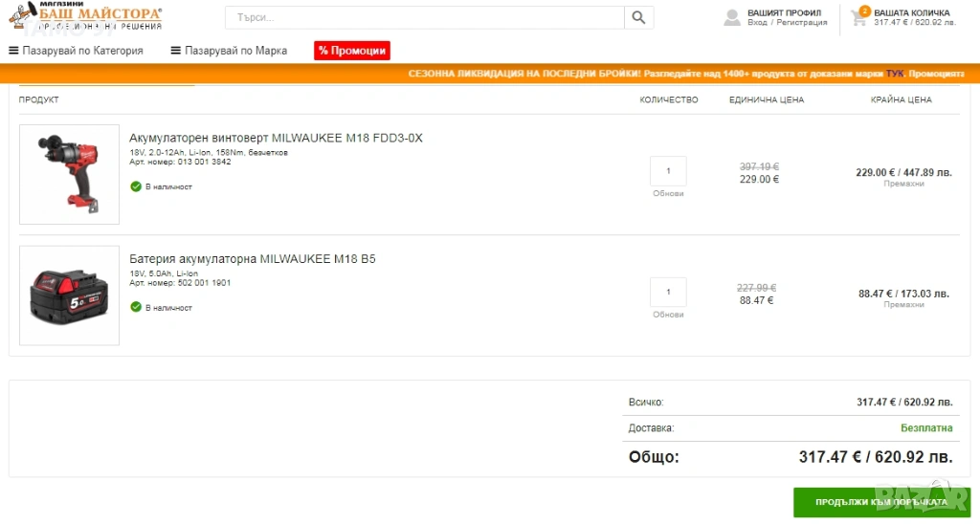
Task: Edit quantity field for the battery
Action: pyautogui.click(x=668, y=292)
